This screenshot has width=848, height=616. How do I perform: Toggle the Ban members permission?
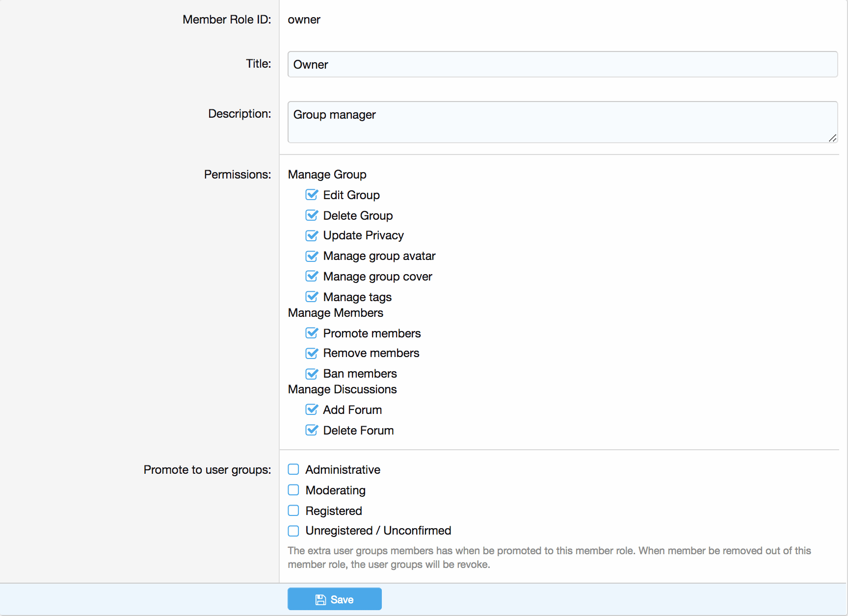click(312, 374)
